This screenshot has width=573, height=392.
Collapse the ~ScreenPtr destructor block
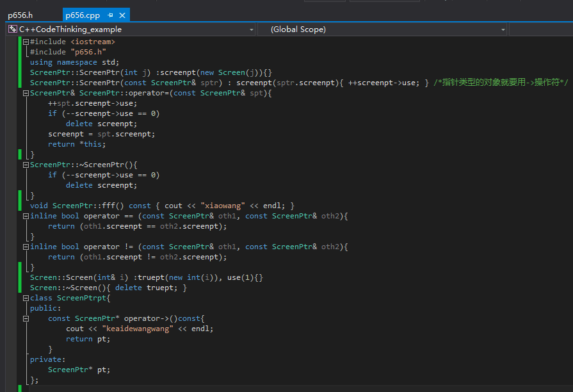(x=26, y=165)
